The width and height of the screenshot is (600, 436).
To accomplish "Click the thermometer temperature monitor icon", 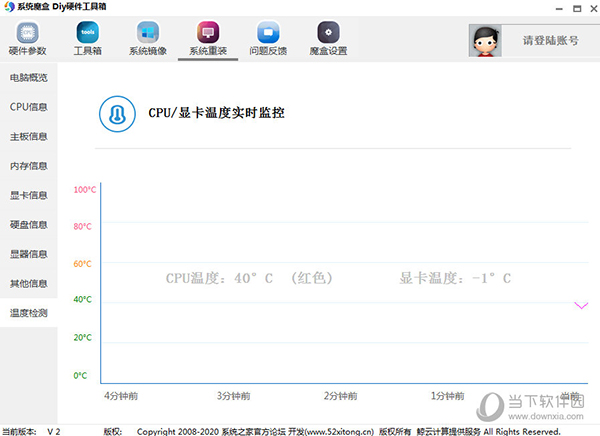I will coord(118,112).
